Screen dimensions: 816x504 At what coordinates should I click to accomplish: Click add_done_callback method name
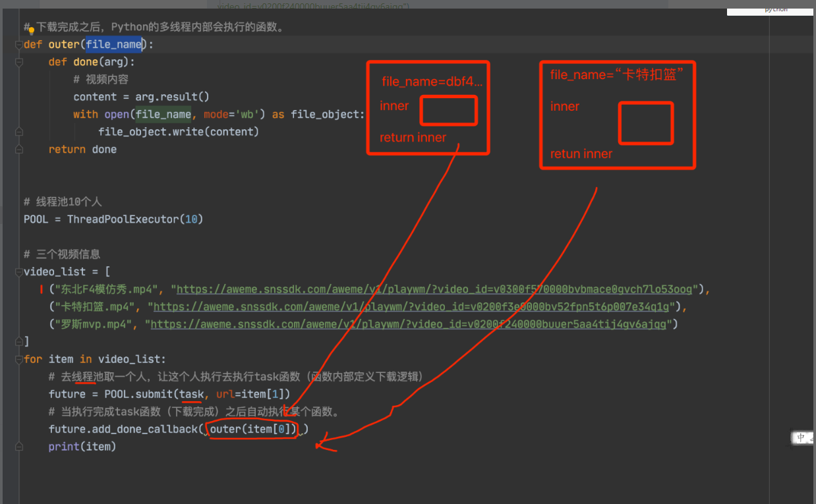[x=145, y=430]
